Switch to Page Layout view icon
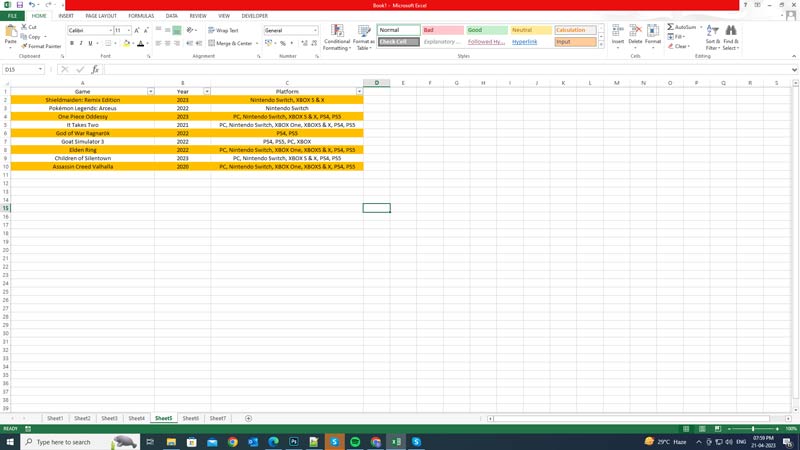The height and width of the screenshot is (450, 800). pos(702,429)
